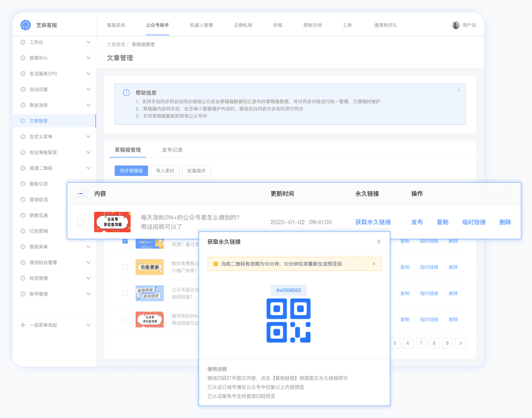Click the red 公众号发红包功能 thumbnail in the highlighted row
The image size is (532, 418).
tap(112, 222)
